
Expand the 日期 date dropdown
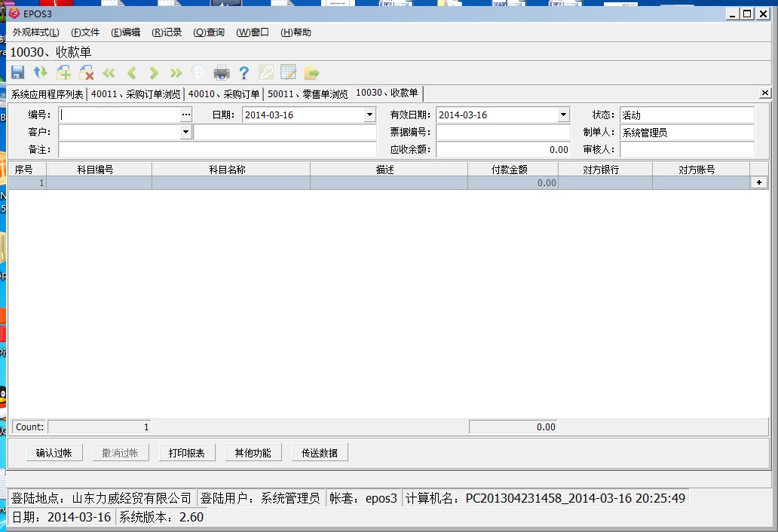[369, 115]
